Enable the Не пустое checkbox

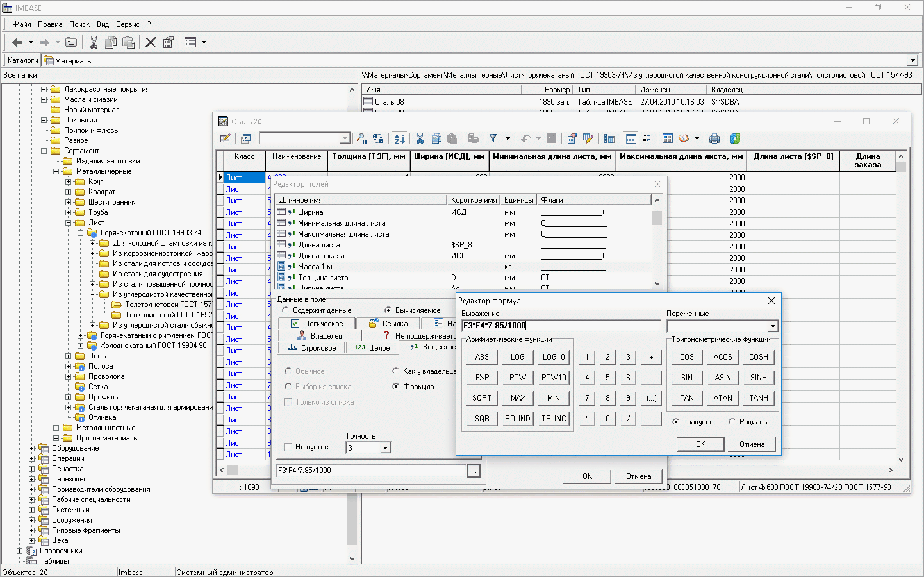(x=288, y=447)
